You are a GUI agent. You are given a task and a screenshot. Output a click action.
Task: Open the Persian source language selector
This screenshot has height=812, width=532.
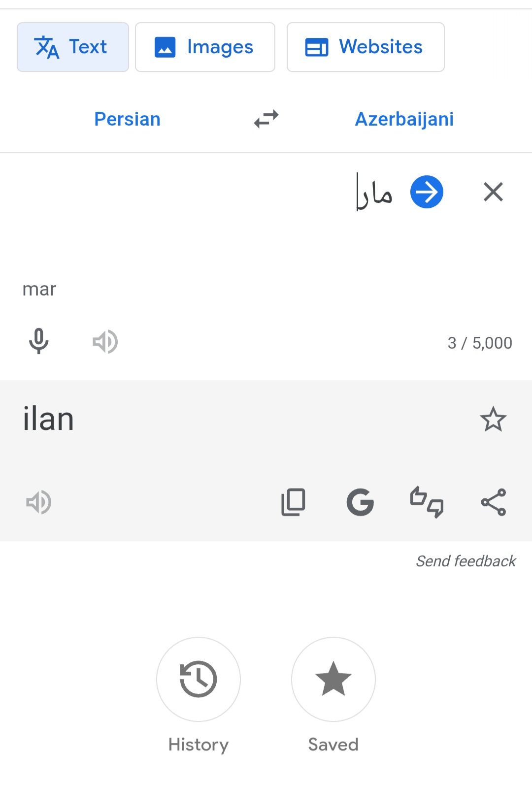click(127, 119)
